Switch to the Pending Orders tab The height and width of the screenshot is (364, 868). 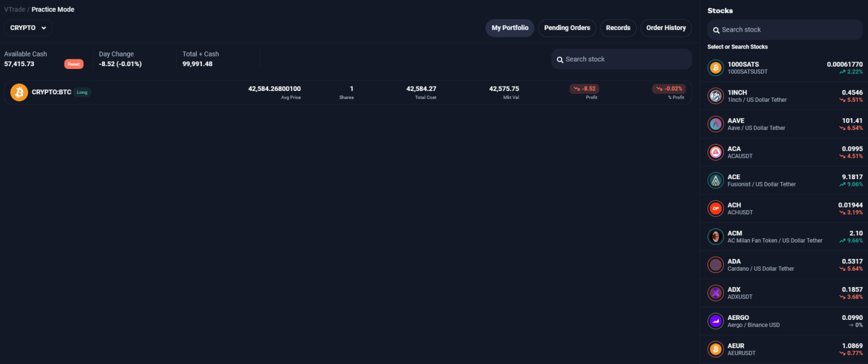[567, 28]
